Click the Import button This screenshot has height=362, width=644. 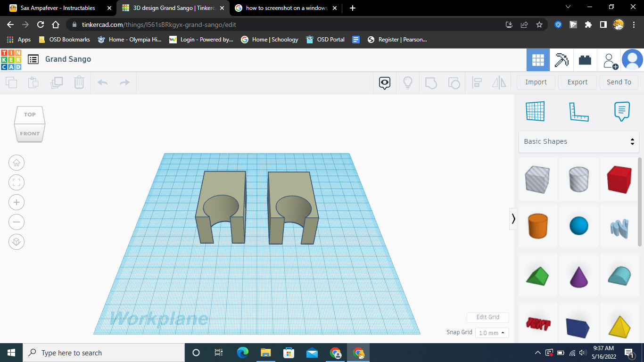pos(536,82)
